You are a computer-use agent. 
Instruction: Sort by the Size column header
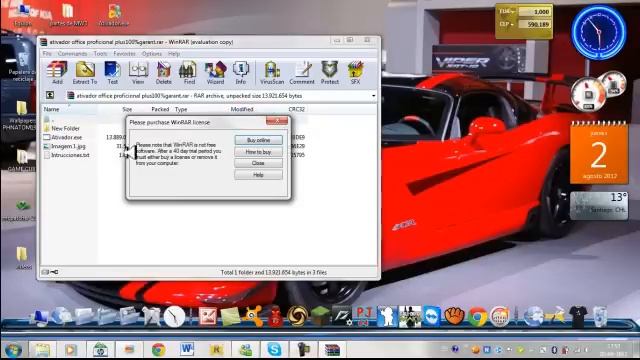click(127, 109)
